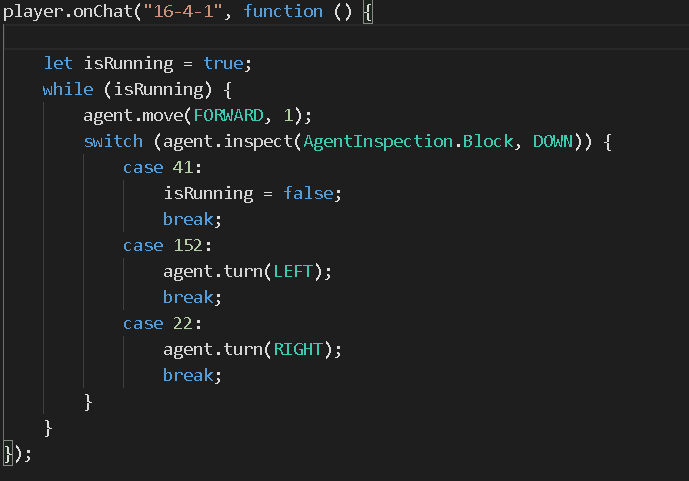
Task: Click the number 22 in third case
Action: pos(182,324)
